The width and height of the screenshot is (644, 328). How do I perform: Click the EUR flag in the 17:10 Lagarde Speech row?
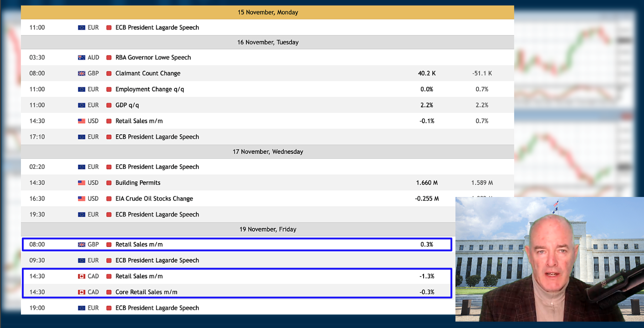(82, 137)
